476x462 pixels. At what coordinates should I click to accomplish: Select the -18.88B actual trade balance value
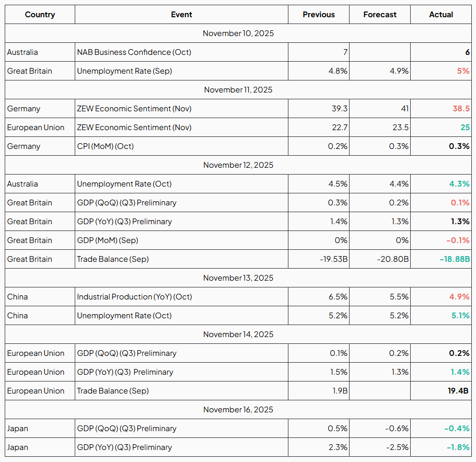[x=454, y=259]
